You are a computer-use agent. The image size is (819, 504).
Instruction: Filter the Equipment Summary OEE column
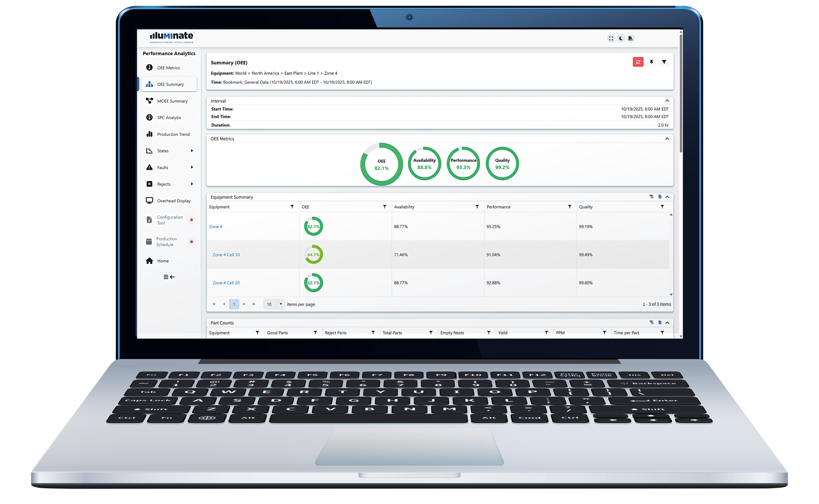385,207
